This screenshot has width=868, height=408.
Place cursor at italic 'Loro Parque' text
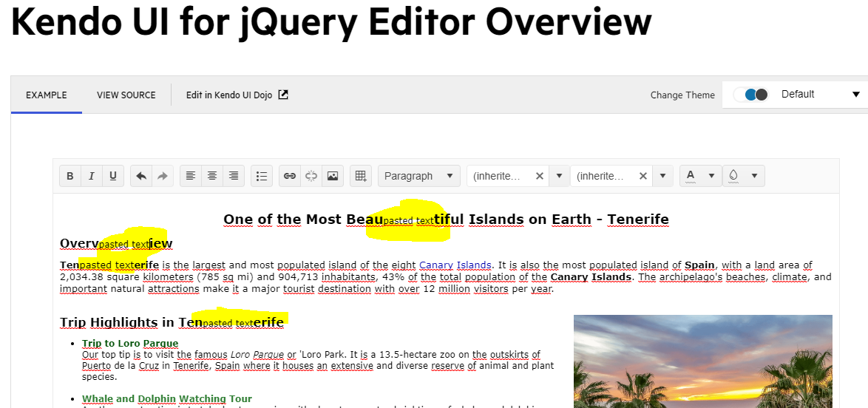[x=255, y=354]
